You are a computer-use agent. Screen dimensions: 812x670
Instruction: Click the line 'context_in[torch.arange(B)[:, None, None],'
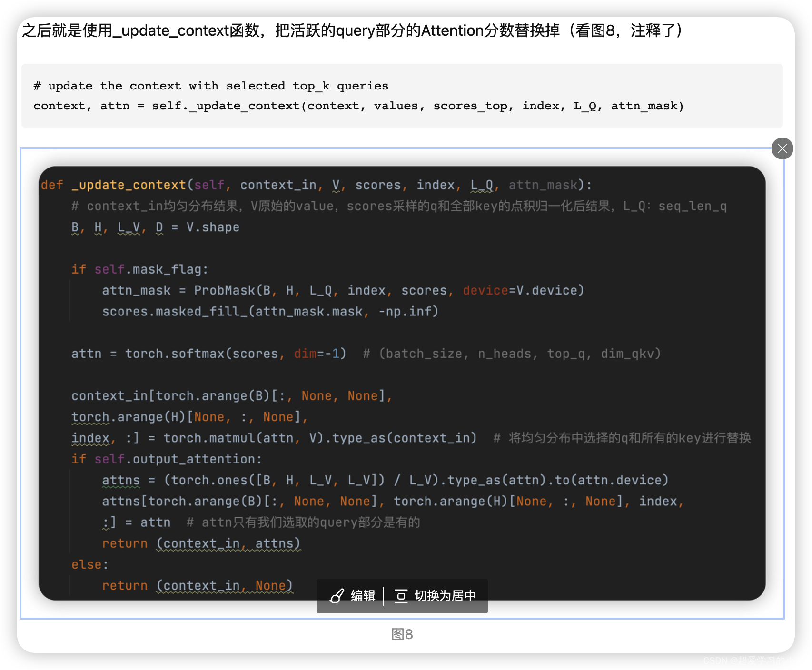coord(232,396)
